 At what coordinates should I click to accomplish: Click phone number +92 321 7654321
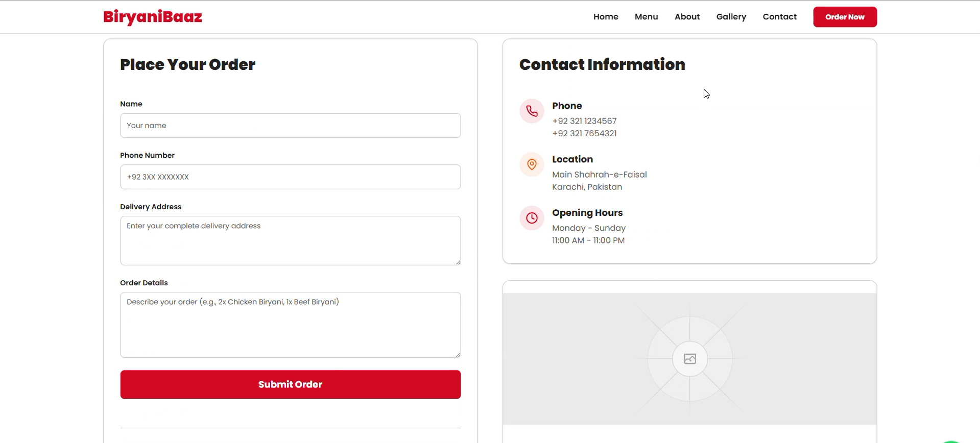[584, 133]
